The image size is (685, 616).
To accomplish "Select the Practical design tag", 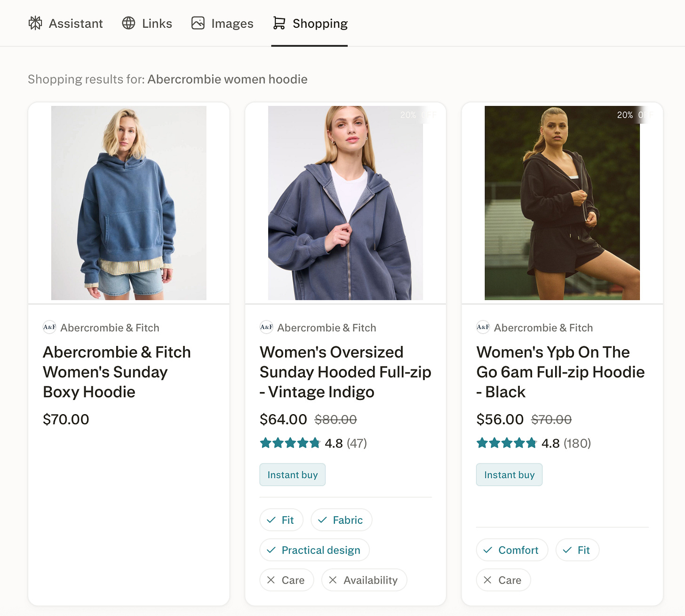I will coord(315,550).
